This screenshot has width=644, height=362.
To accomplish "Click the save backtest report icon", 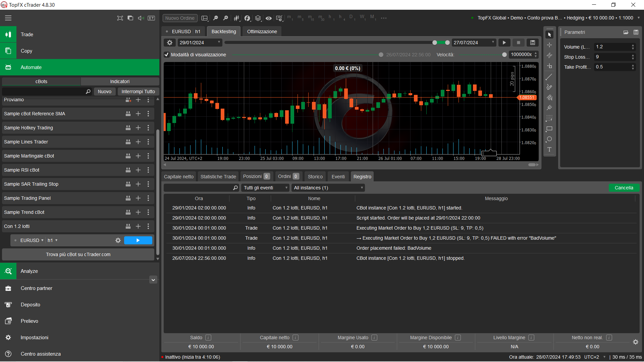I will click(x=533, y=43).
